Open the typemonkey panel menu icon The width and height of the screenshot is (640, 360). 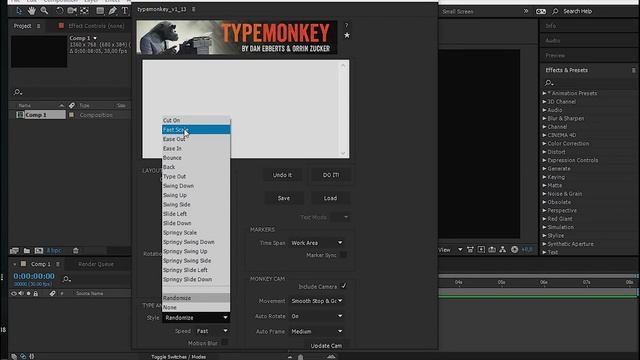tap(193, 9)
